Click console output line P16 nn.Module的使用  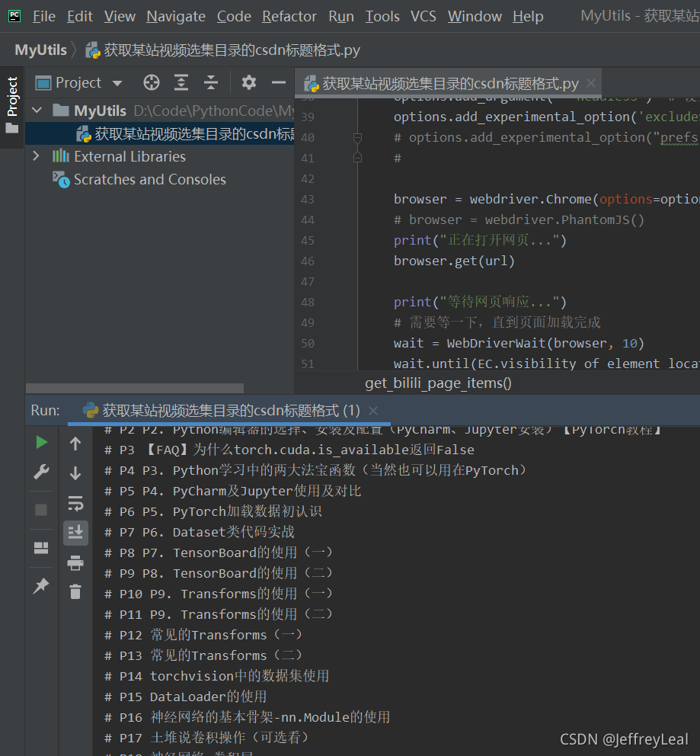247,717
